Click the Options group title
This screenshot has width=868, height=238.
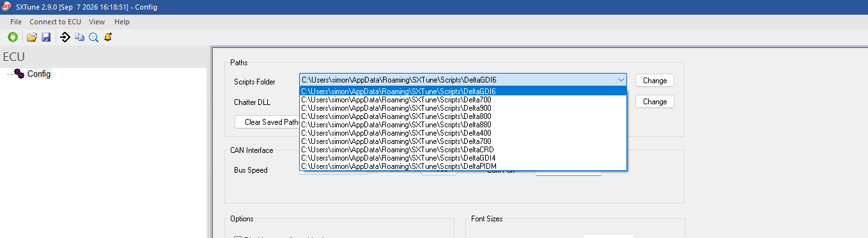click(242, 219)
